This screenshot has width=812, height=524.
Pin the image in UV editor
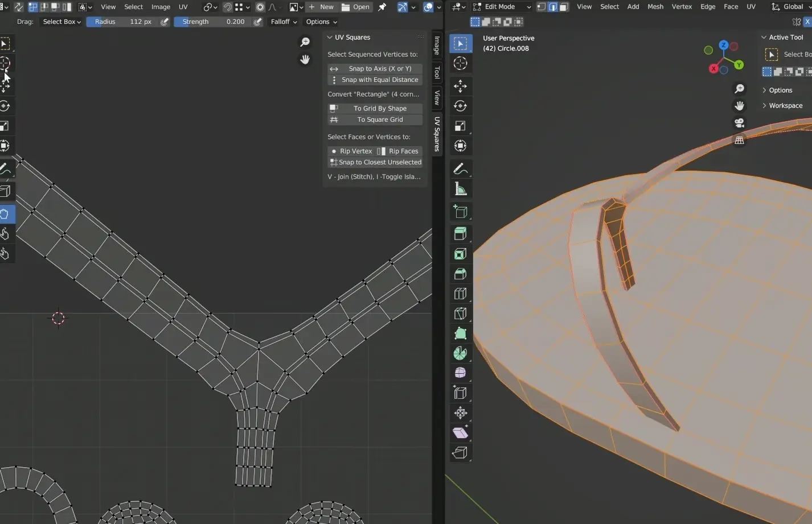[382, 7]
